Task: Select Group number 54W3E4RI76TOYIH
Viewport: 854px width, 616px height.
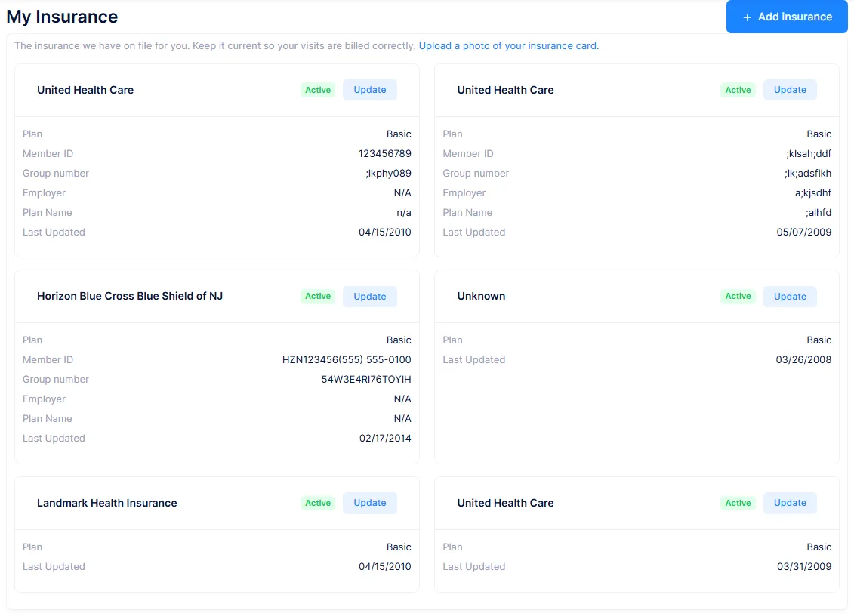Action: [366, 379]
